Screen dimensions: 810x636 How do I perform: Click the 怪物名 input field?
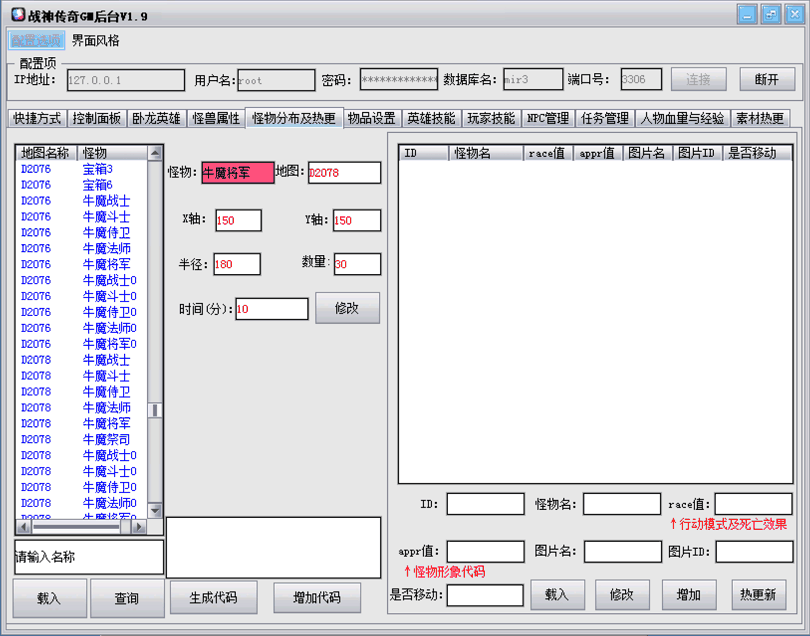[x=622, y=504]
